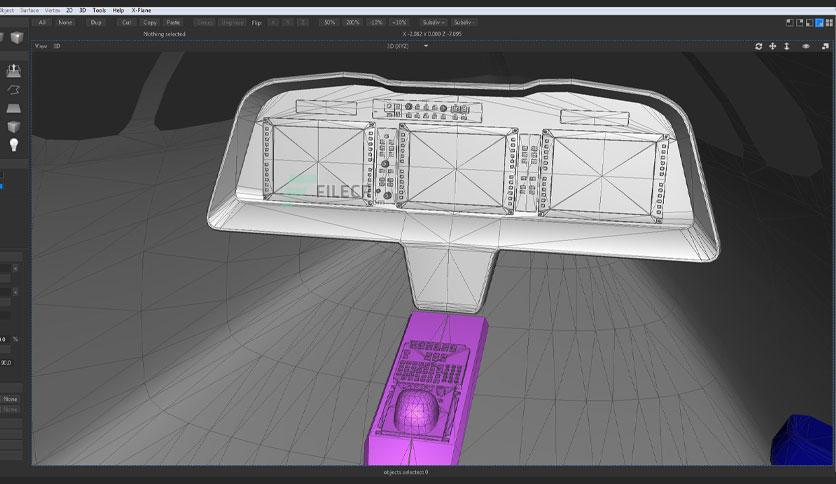
Task: Open the 3D menu in the viewport header
Action: pyautogui.click(x=57, y=46)
